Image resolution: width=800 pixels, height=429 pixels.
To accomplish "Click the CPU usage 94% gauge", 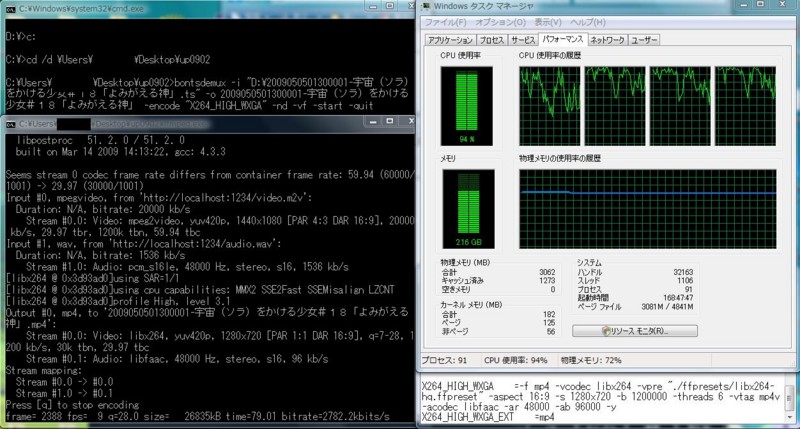I will point(466,106).
